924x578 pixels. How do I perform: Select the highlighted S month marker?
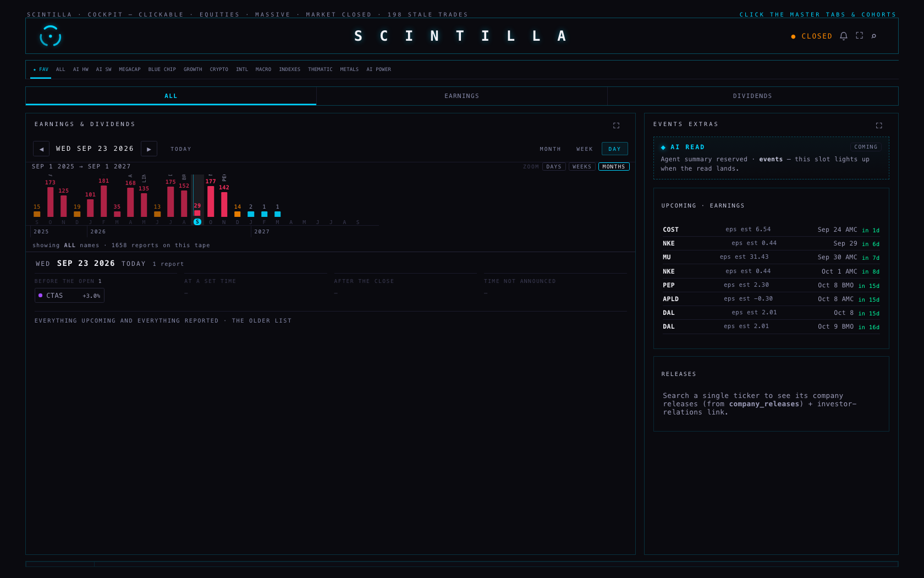point(197,222)
